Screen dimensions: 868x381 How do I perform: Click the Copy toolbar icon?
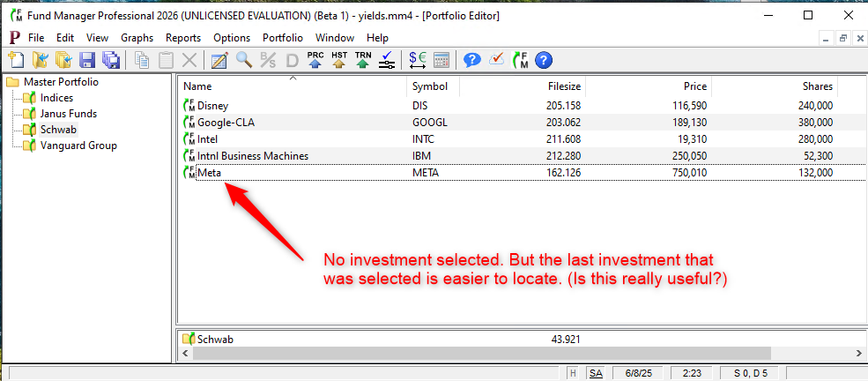tap(142, 60)
